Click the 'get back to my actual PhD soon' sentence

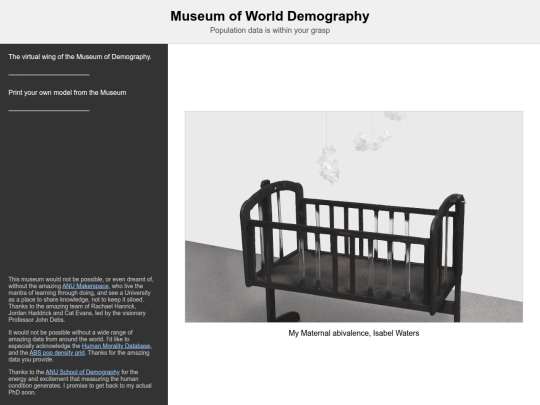(x=80, y=389)
